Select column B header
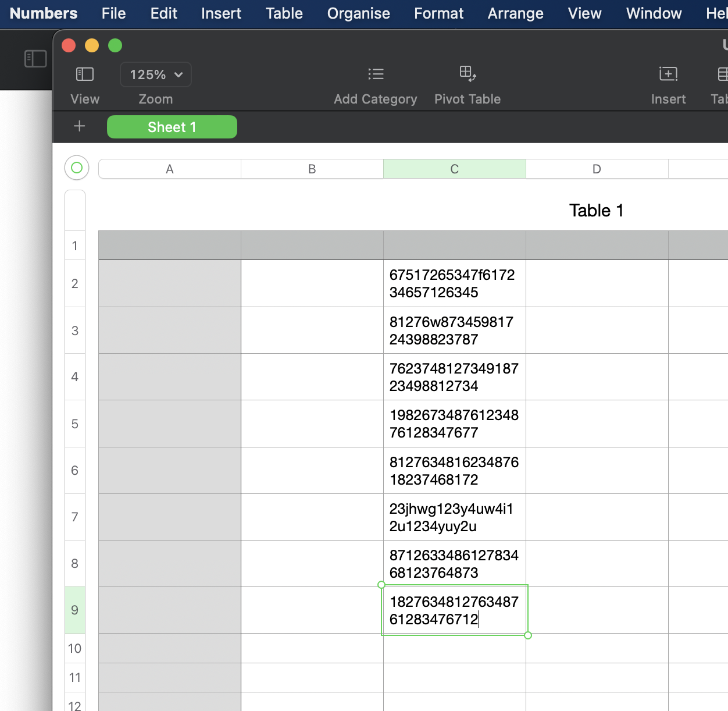The image size is (728, 711). 312,169
